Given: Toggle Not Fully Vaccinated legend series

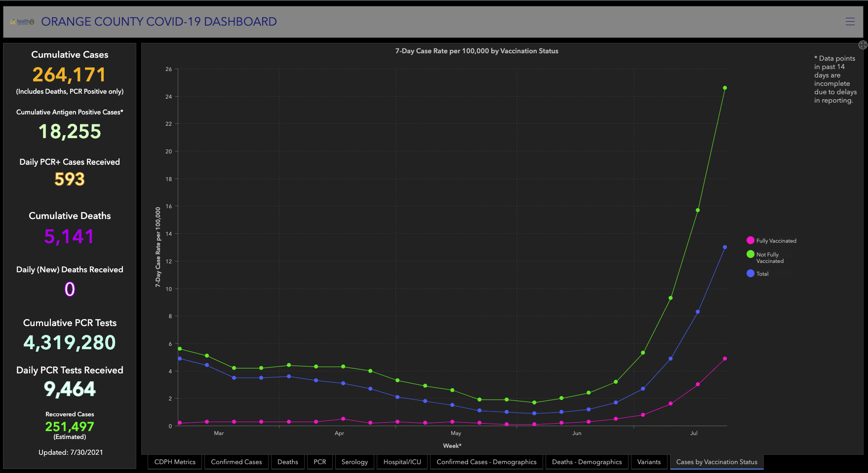Looking at the screenshot, I should [765, 257].
